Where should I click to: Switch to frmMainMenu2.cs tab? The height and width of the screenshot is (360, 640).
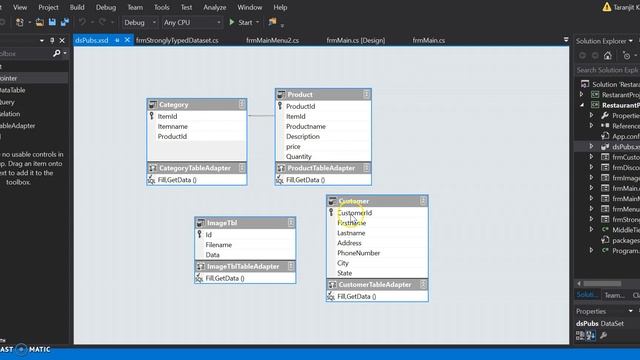click(273, 40)
